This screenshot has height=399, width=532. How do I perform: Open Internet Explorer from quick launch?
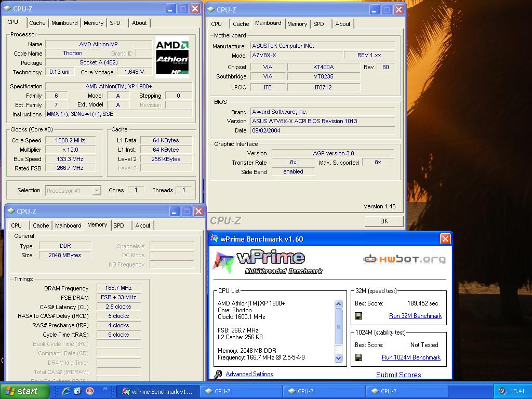[66, 391]
